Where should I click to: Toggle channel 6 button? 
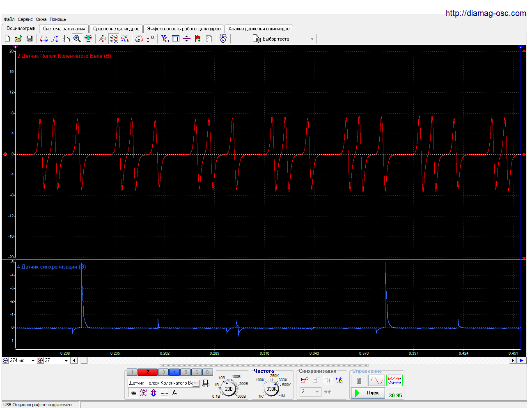tap(197, 372)
